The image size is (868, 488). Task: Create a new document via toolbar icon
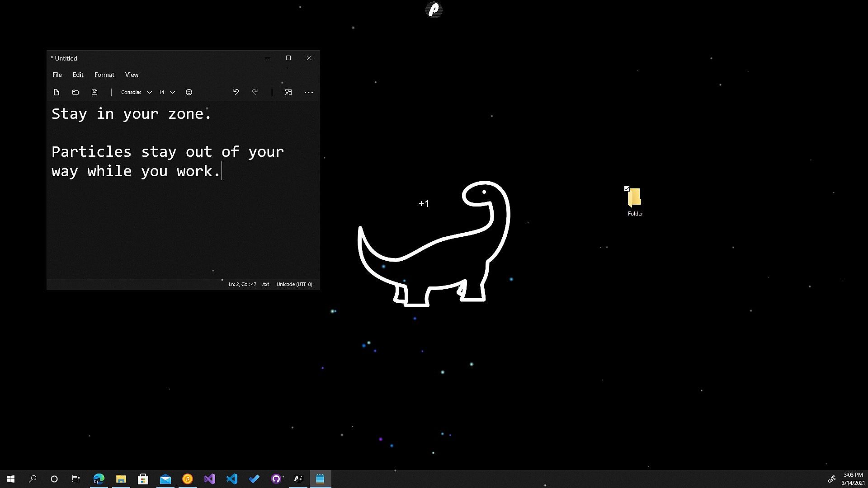click(x=57, y=92)
